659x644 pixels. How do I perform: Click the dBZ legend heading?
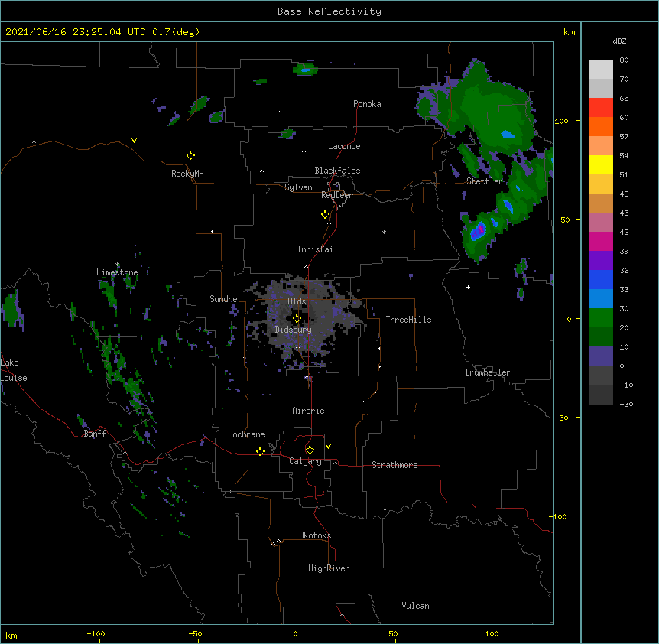tap(619, 41)
